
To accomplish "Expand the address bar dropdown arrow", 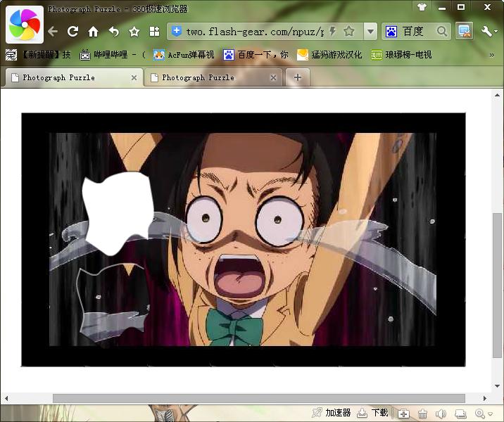I will tap(370, 32).
